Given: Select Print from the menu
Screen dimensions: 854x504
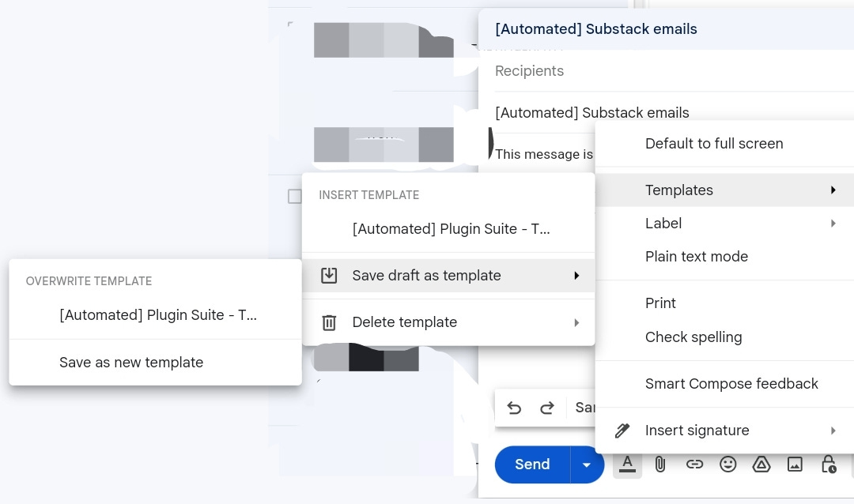Looking at the screenshot, I should coord(724,303).
